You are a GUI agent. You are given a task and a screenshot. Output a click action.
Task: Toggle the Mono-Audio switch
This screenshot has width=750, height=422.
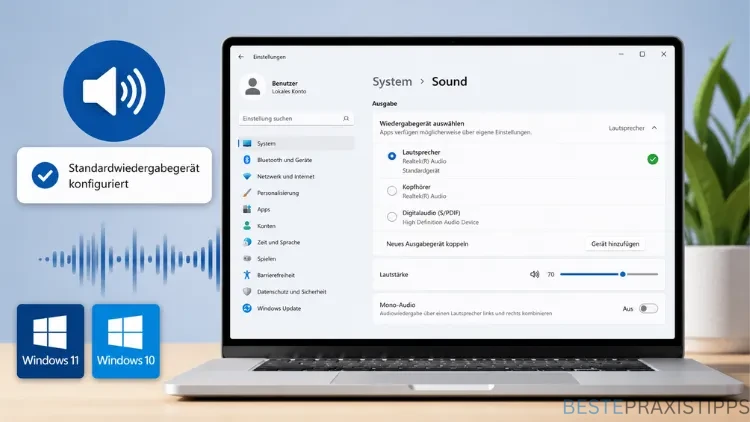649,309
